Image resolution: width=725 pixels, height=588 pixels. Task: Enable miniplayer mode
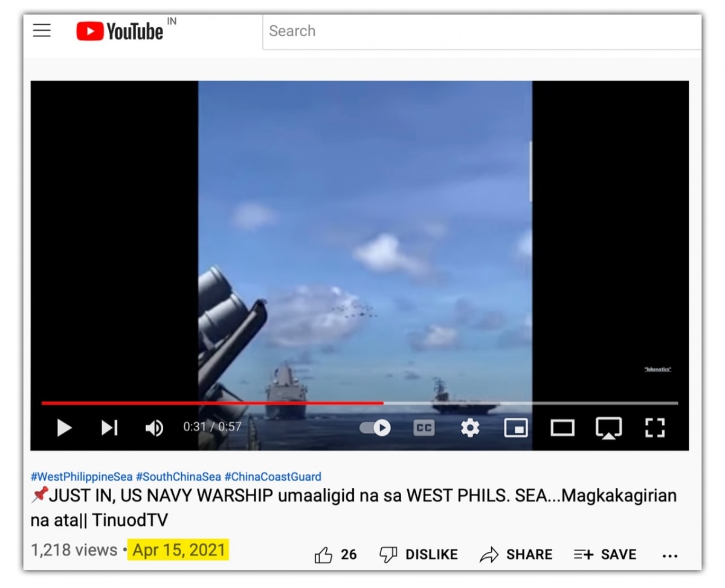[516, 427]
